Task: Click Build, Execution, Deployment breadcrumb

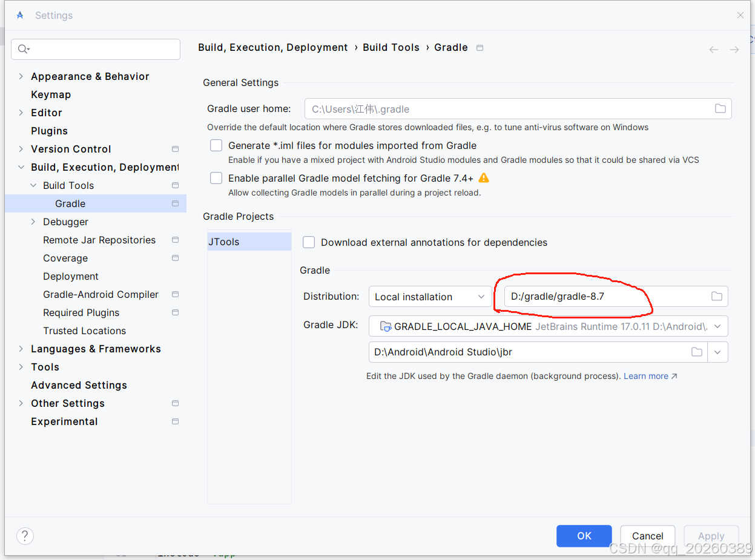Action: point(273,47)
